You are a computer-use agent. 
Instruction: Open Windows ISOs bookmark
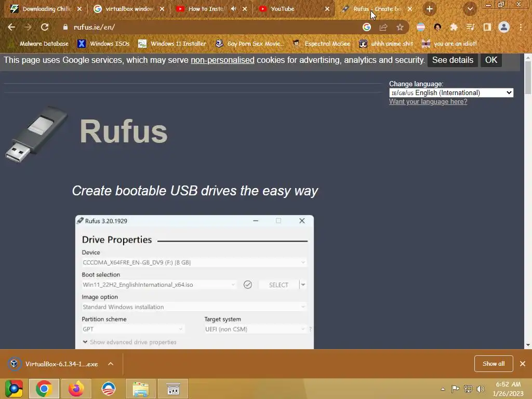pos(104,44)
